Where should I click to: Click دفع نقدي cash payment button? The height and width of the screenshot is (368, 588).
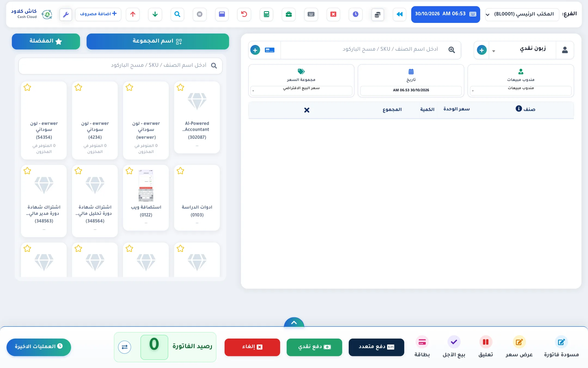[x=314, y=347]
